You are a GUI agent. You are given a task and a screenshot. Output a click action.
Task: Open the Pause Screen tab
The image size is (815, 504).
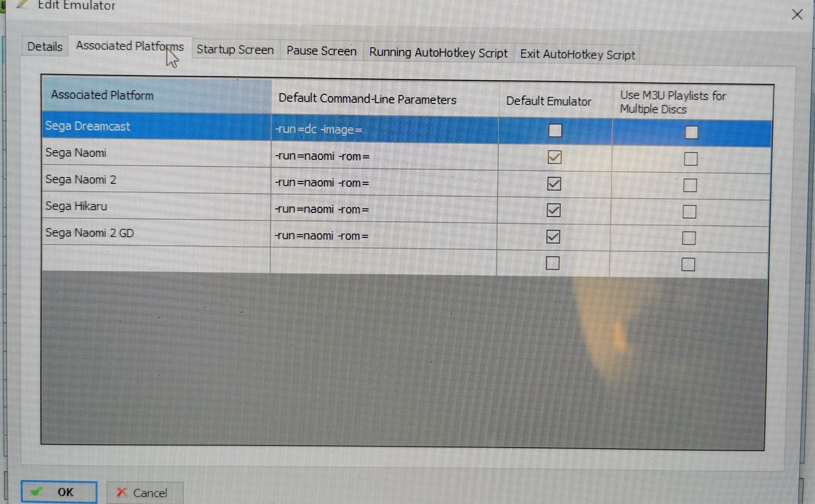pyautogui.click(x=321, y=51)
